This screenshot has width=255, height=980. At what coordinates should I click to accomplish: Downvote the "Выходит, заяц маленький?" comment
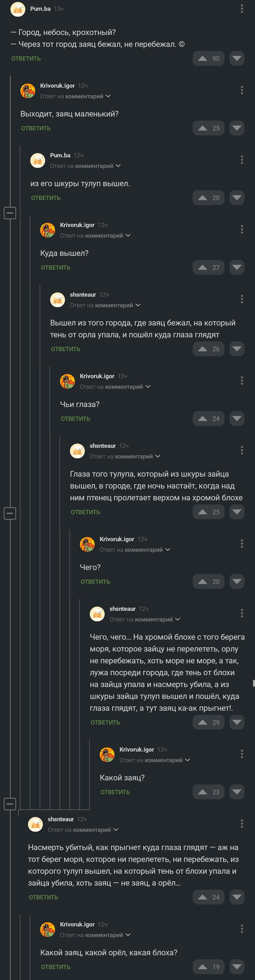237,128
